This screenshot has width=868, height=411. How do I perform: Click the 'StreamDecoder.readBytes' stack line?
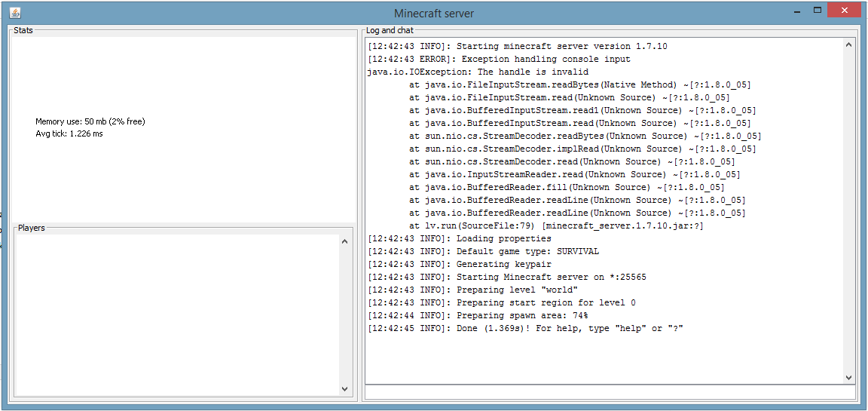(x=585, y=136)
